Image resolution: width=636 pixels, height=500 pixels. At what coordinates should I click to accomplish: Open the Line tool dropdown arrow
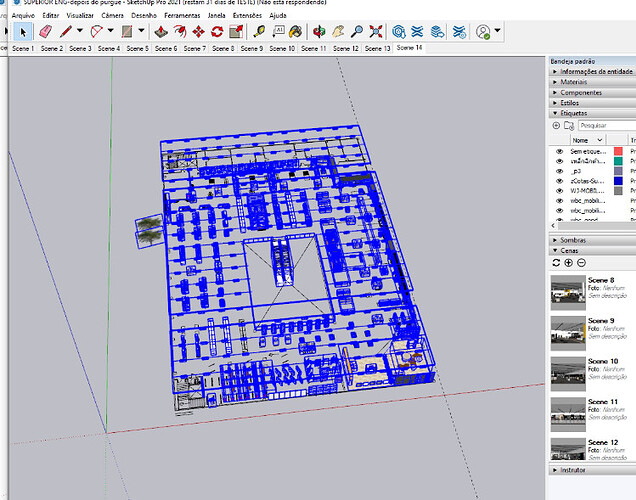pos(80,31)
